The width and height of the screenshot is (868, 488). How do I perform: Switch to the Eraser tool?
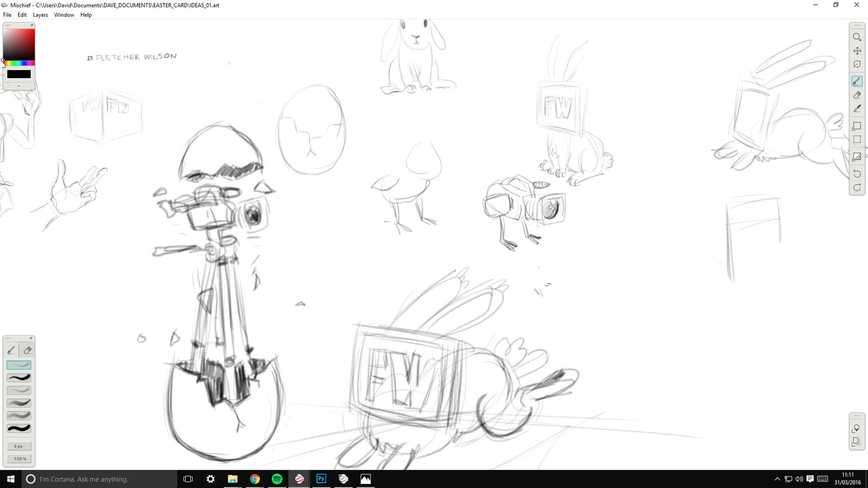pyautogui.click(x=857, y=95)
